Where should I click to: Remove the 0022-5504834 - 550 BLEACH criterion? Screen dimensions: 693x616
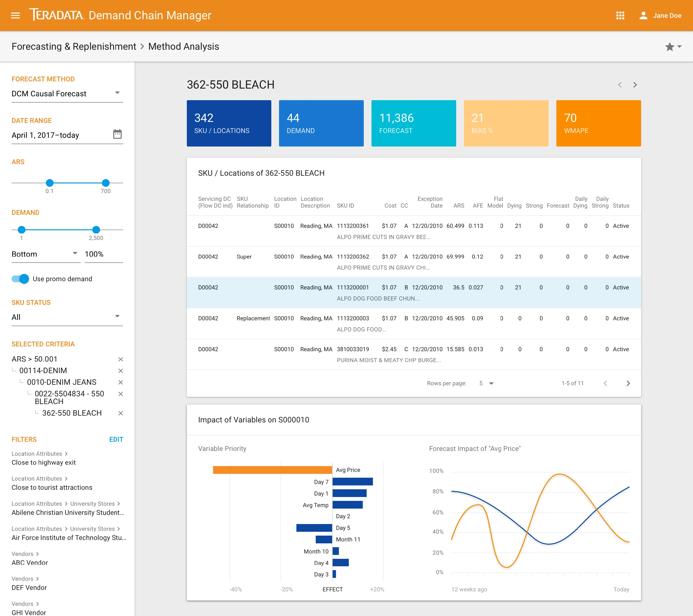click(120, 394)
